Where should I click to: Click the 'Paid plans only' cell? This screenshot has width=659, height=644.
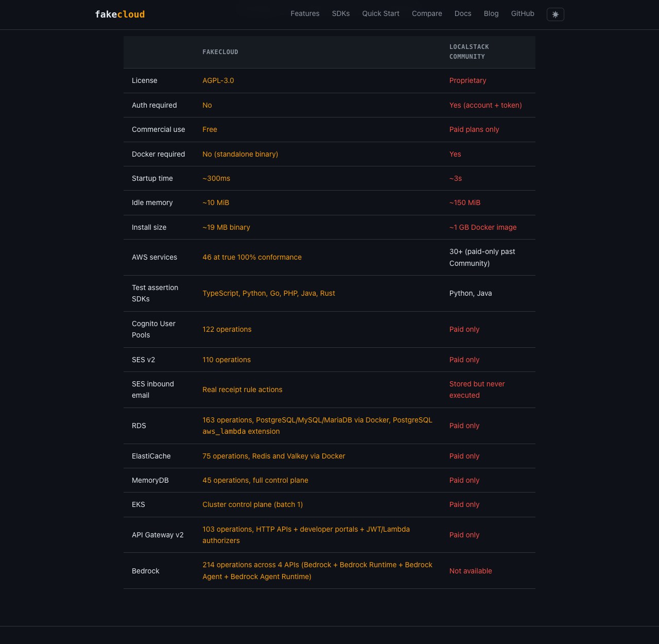[474, 130]
